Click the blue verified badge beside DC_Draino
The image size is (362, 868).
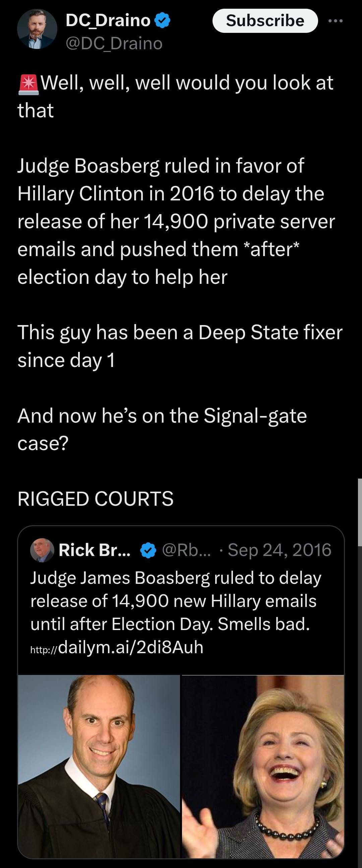162,20
